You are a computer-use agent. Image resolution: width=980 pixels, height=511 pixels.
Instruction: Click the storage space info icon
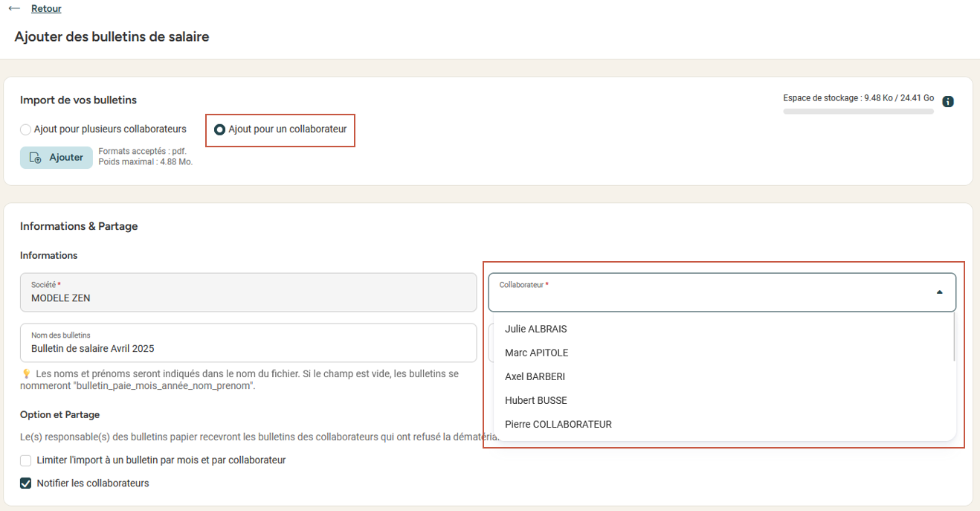(948, 102)
